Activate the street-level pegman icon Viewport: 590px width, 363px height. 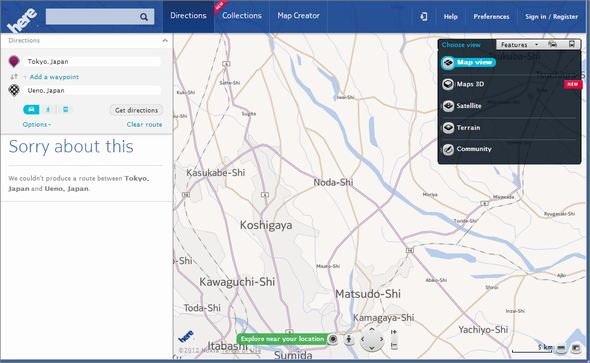(x=349, y=339)
